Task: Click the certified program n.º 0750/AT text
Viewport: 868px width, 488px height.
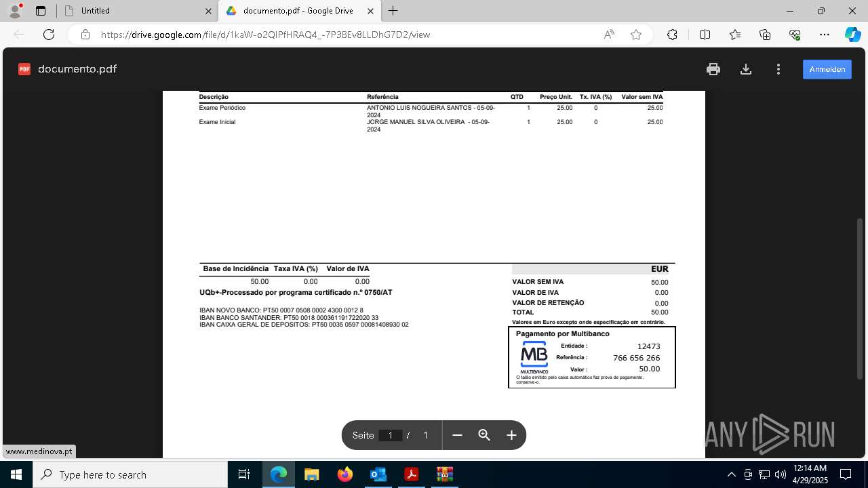Action: coord(296,293)
